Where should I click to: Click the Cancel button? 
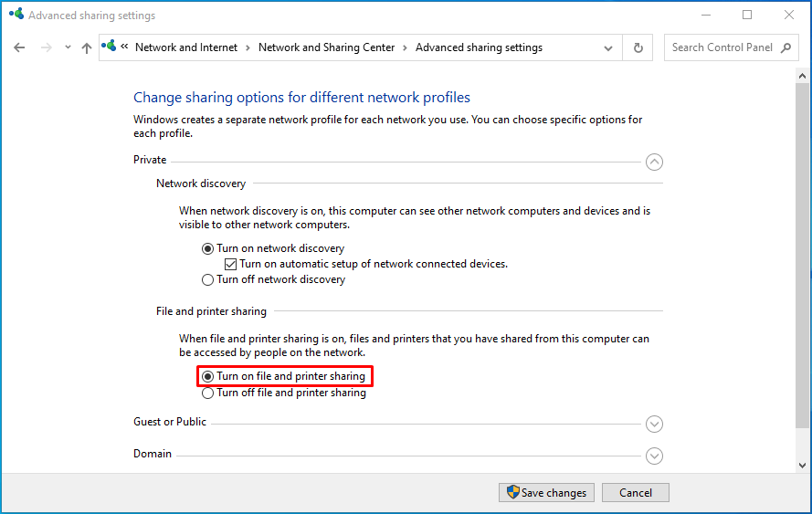click(636, 492)
